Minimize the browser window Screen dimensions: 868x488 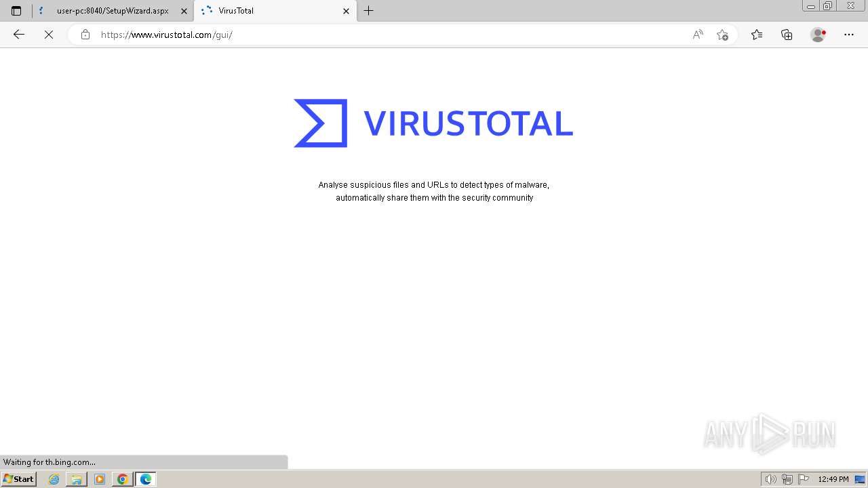(x=810, y=5)
